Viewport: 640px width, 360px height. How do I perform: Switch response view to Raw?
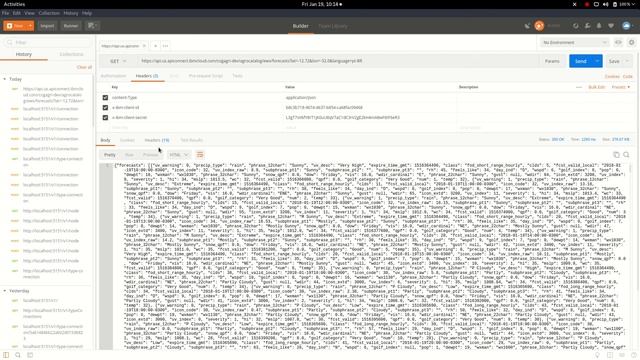129,155
